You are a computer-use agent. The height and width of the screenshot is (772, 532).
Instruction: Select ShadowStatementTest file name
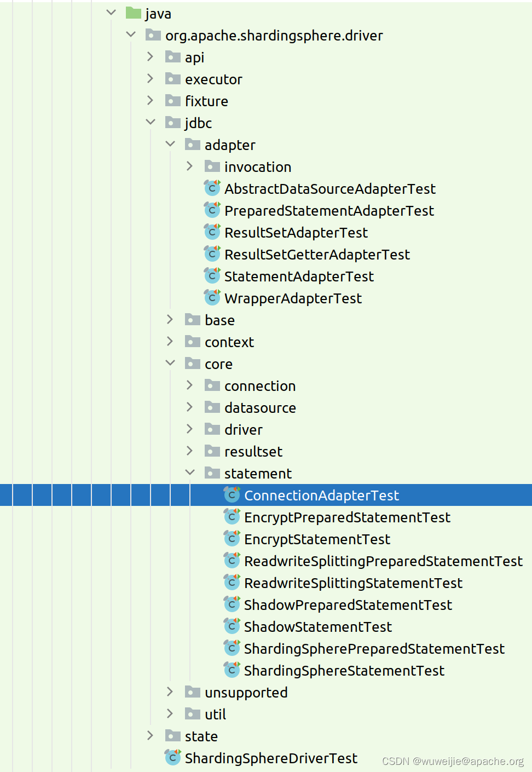coord(318,627)
